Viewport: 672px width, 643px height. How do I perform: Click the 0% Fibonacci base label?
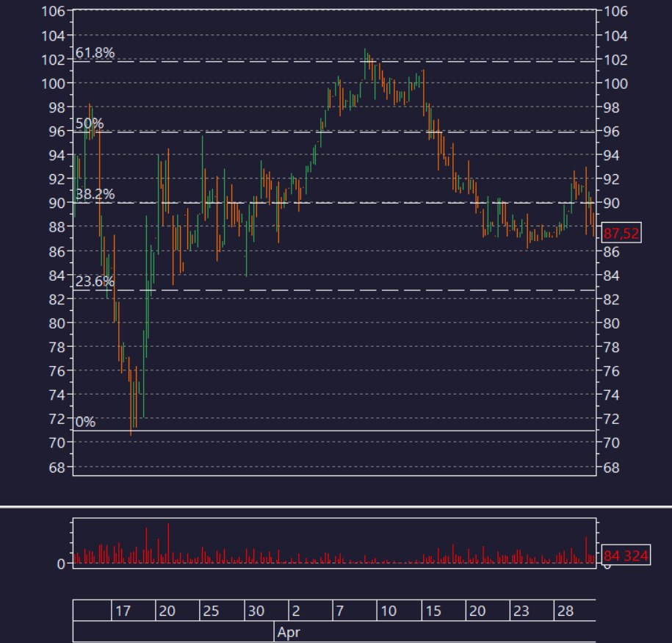[85, 422]
